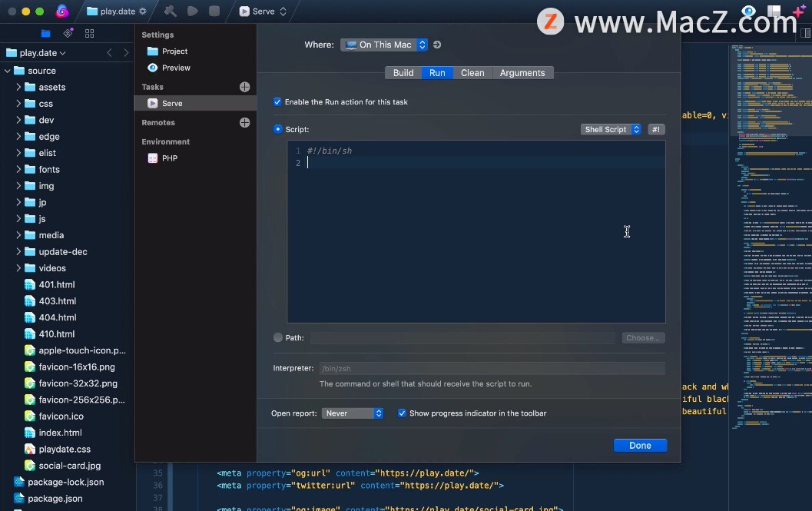Select the Path radio button
This screenshot has height=511, width=812.
pyautogui.click(x=278, y=337)
